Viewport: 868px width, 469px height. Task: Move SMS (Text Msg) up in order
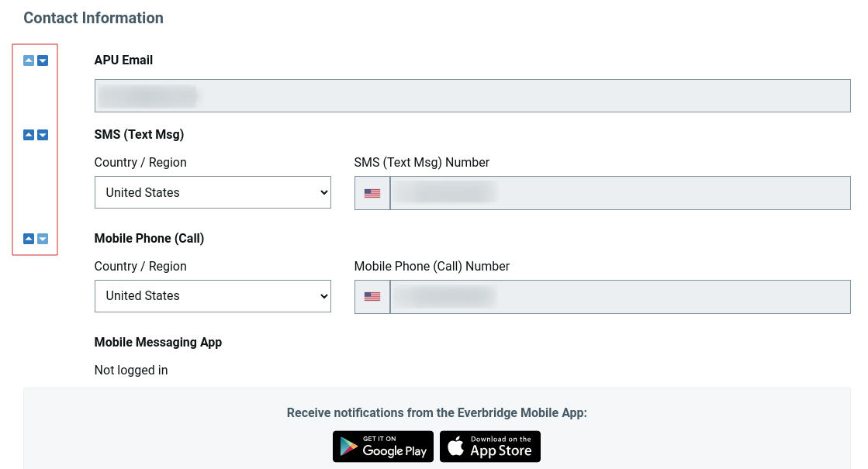[29, 135]
